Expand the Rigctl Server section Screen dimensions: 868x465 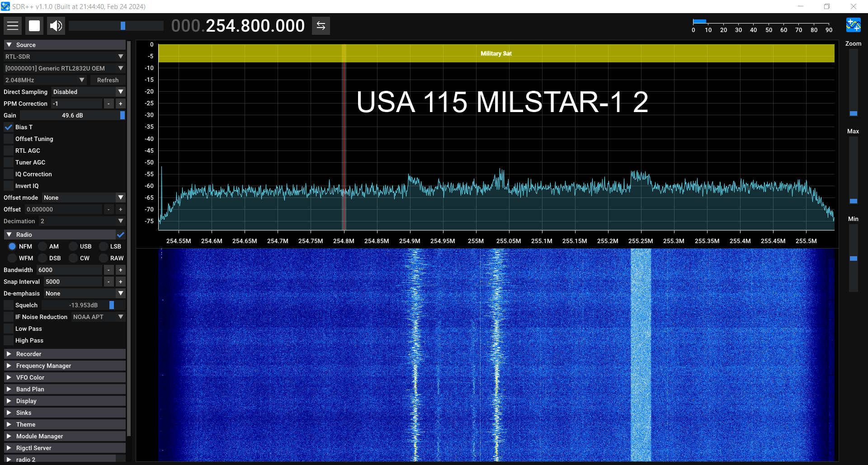(x=65, y=448)
